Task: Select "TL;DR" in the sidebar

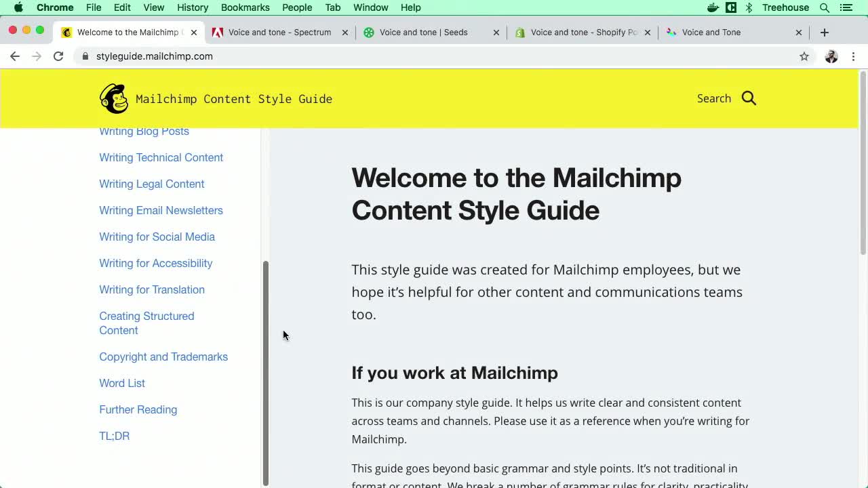Action: pyautogui.click(x=114, y=436)
